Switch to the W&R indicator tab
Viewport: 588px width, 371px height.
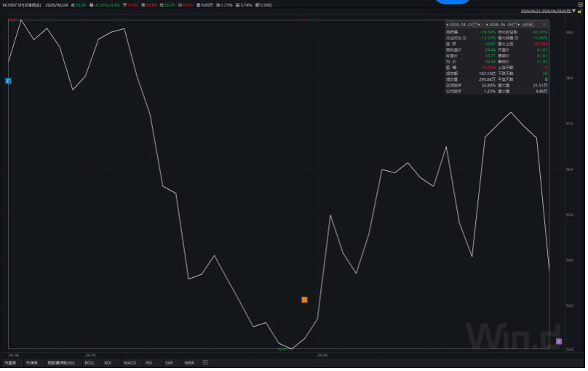(190, 364)
